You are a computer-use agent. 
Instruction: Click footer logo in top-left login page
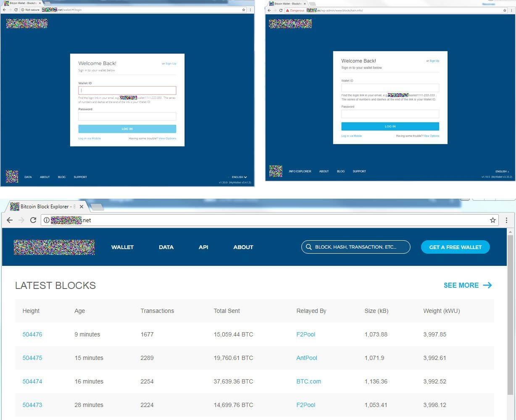point(12,177)
